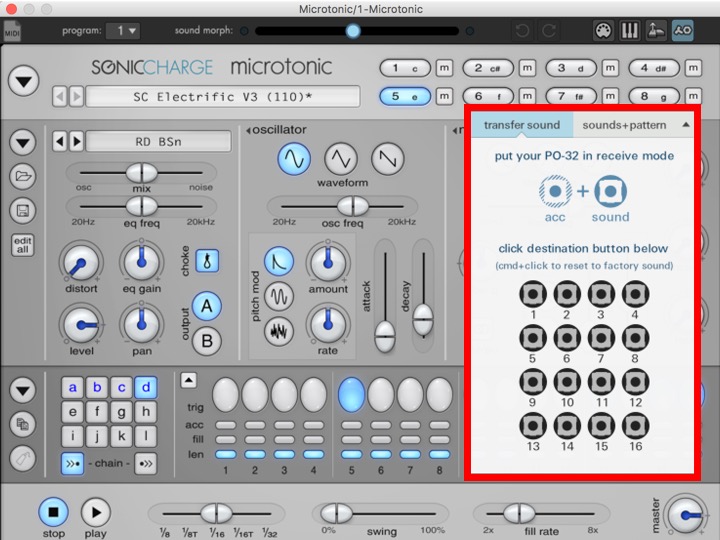Viewport: 720px width, 540px height.
Task: Select pattern h
Action: coord(146,412)
